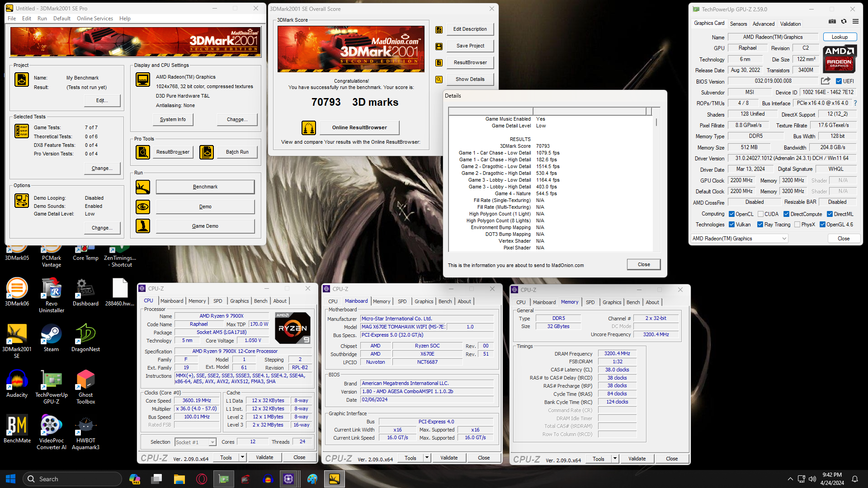Toggle the OpenCL checkbox in GPU-Z

point(732,214)
